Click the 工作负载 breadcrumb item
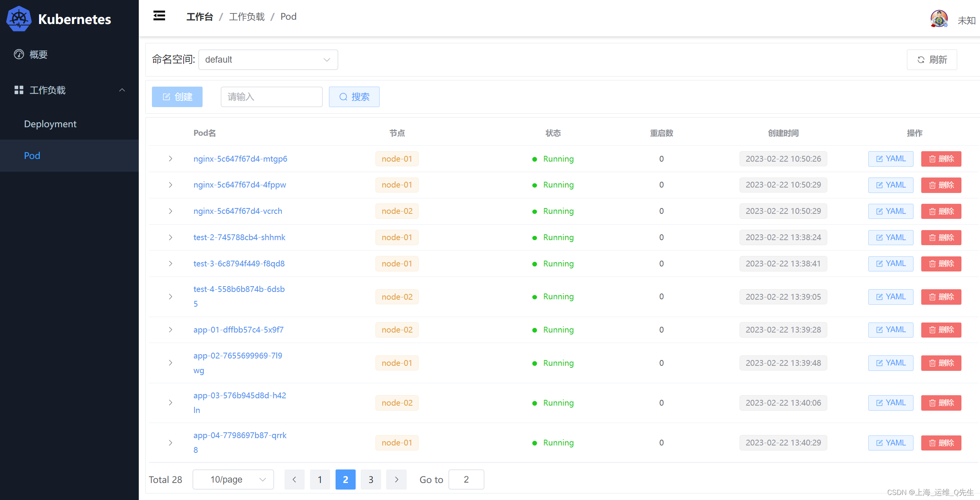Screen dimensions: 980x500 (247, 17)
